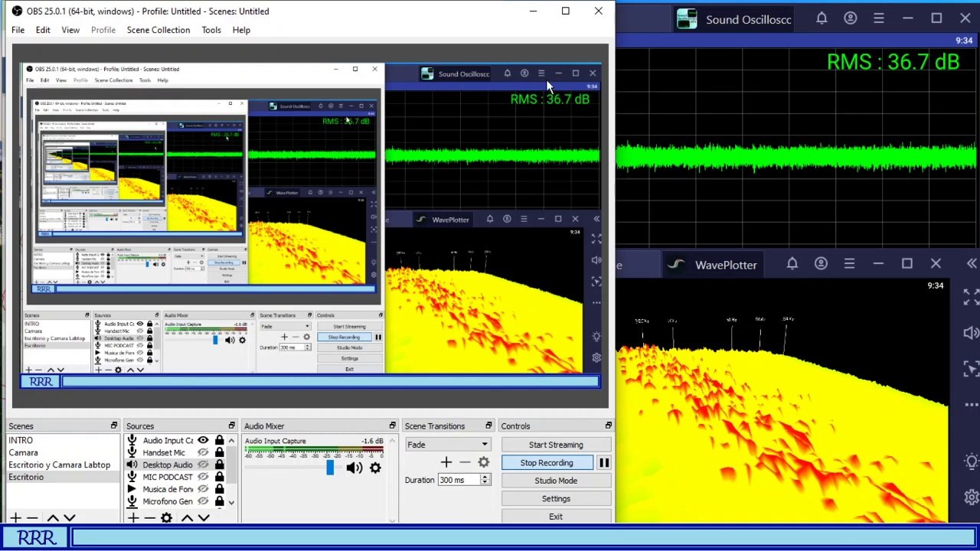The height and width of the screenshot is (551, 980).
Task: Open the WavePlotter account profile icon
Action: 821,264
